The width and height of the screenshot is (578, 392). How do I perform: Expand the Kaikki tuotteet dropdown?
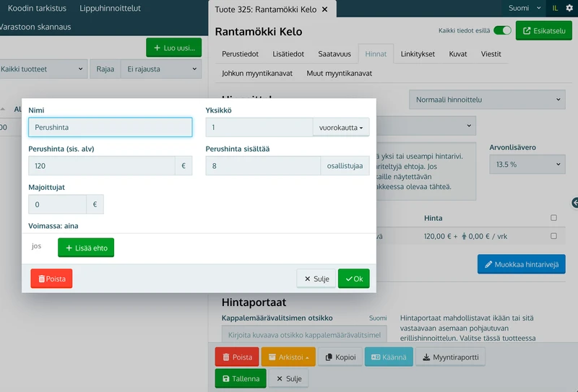[43, 69]
